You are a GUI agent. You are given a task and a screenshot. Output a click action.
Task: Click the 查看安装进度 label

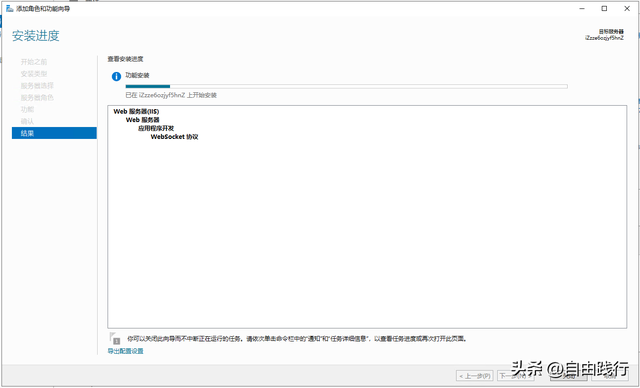[125, 59]
